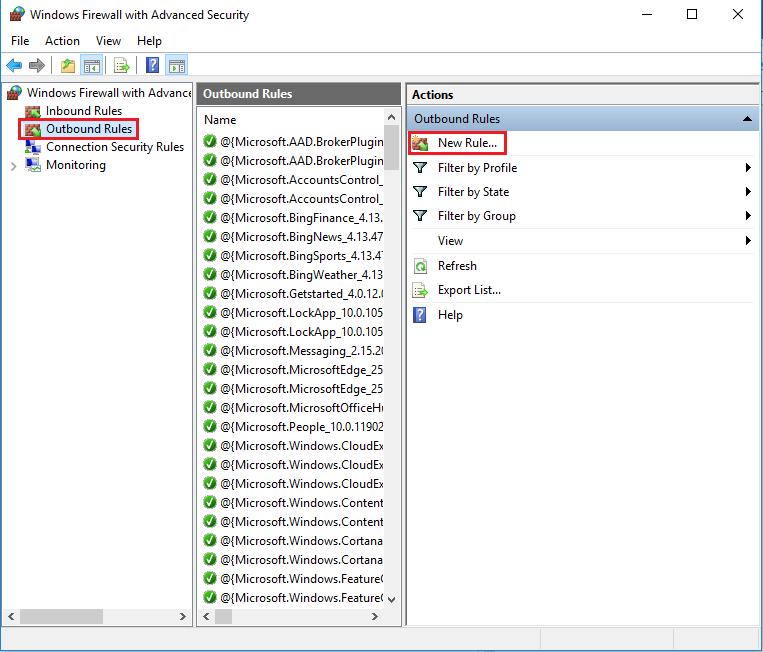Click the Inbound Rules firewall icon in tree
763x652 pixels.
pyautogui.click(x=33, y=111)
